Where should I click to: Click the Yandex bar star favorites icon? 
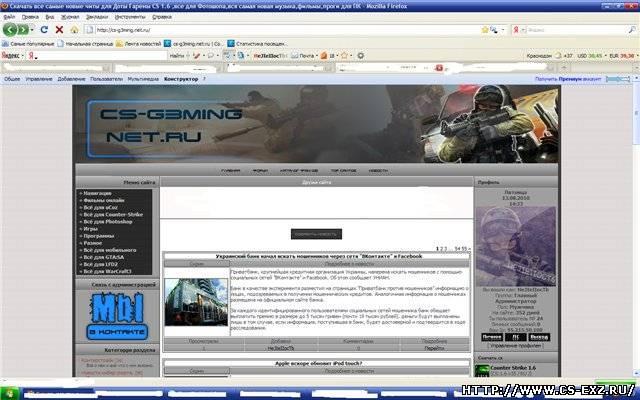344,56
